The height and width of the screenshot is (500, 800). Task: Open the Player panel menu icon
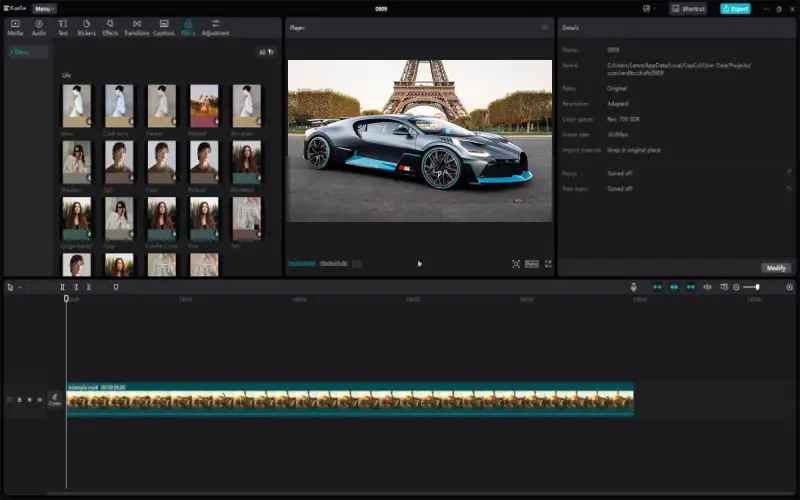[x=545, y=28]
